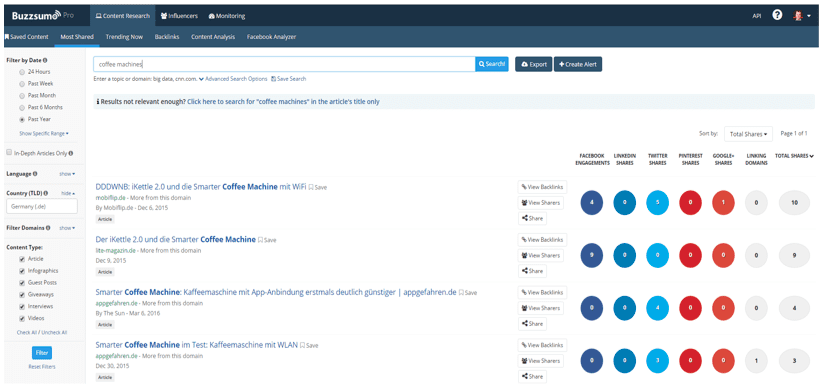Select the Past Month date filter
The width and height of the screenshot is (828, 391).
pyautogui.click(x=22, y=96)
